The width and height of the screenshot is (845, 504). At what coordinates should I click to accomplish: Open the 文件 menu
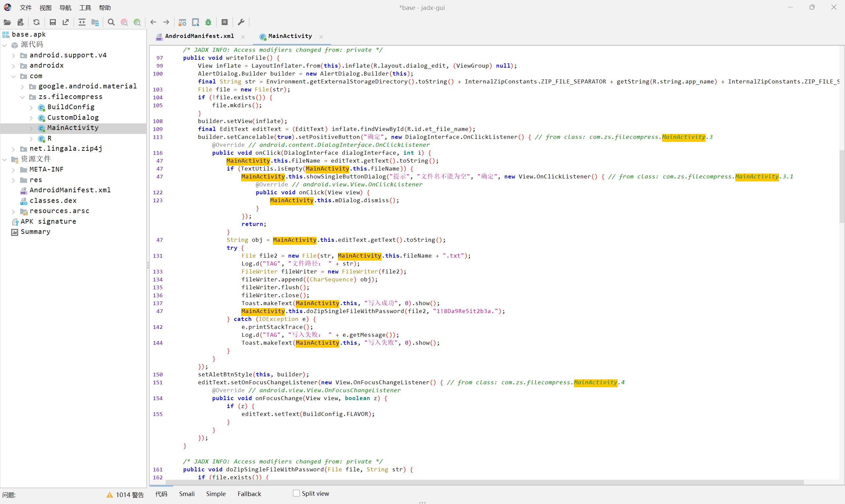pos(26,8)
